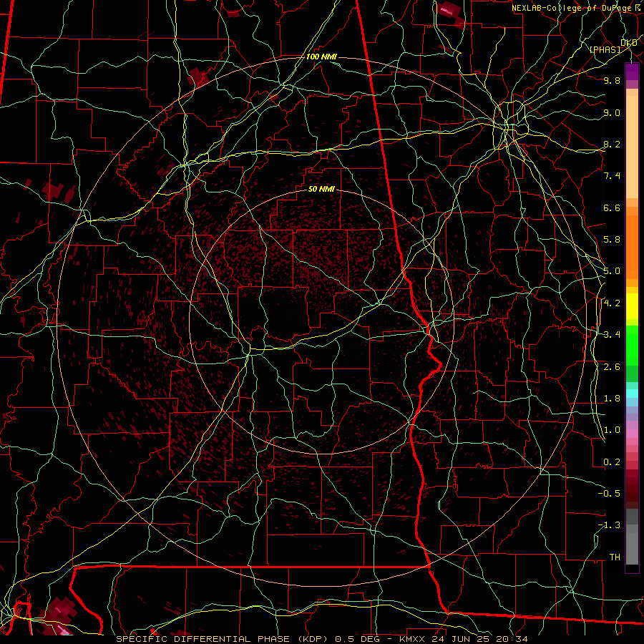Image resolution: width=644 pixels, height=644 pixels.
Task: Click the 2.6 scale value
Action: click(612, 367)
